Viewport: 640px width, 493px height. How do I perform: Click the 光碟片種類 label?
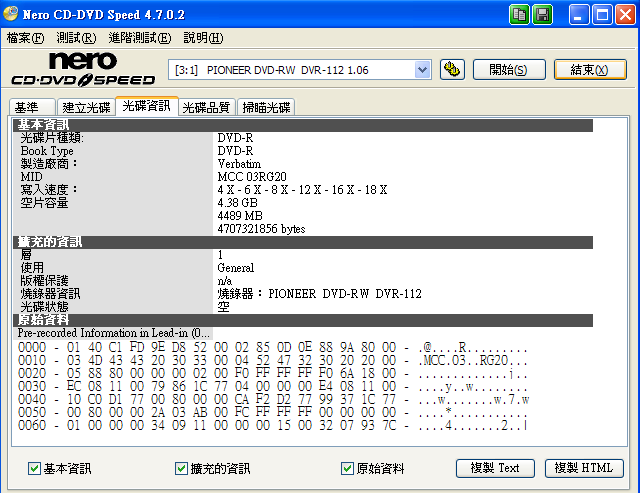[x=52, y=138]
